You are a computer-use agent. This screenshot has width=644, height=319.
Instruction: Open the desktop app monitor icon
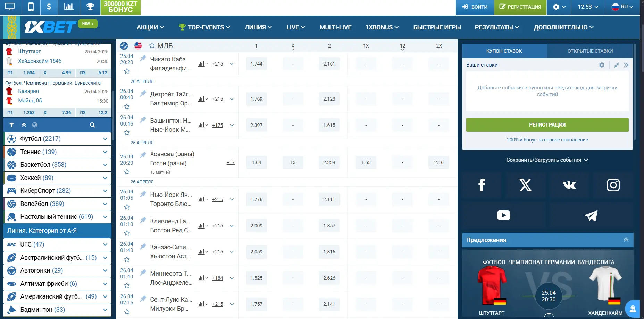(x=10, y=7)
